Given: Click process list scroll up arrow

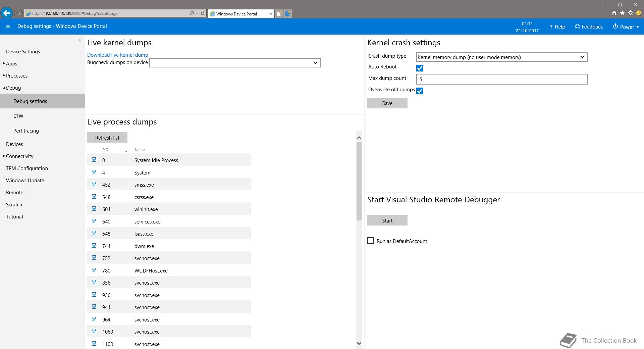Looking at the screenshot, I should tap(359, 138).
